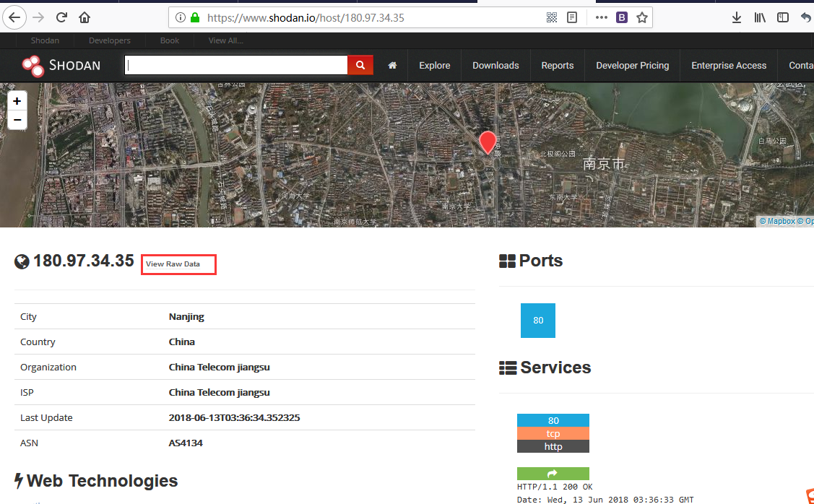Go to the browser home page
This screenshot has width=814, height=504.
coord(85,17)
